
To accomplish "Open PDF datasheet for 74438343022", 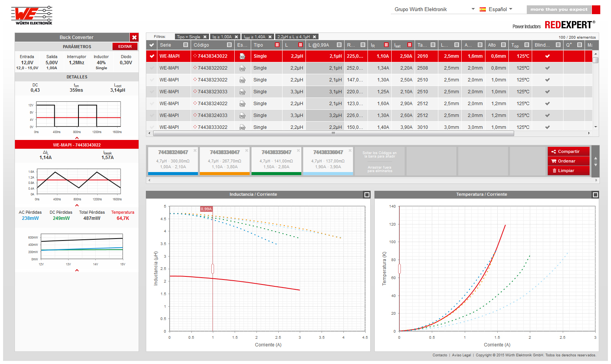I will tap(242, 57).
